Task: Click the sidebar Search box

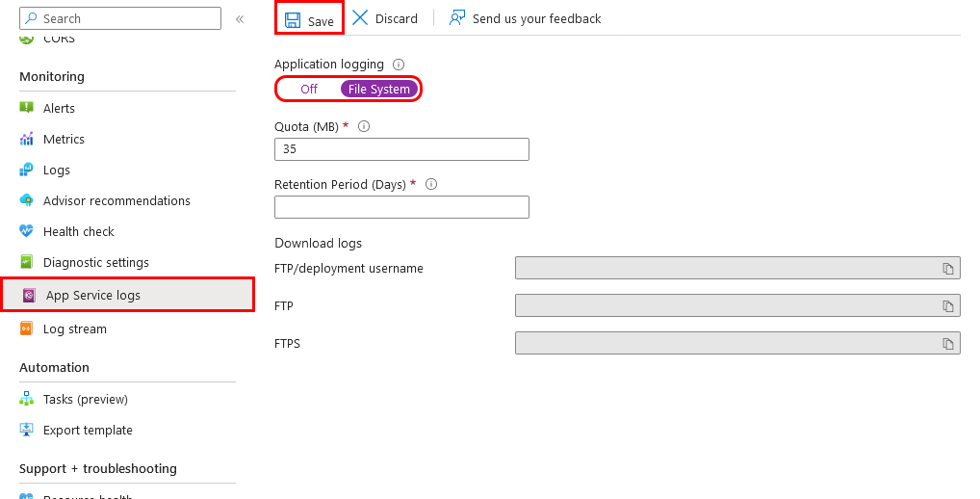Action: [120, 18]
